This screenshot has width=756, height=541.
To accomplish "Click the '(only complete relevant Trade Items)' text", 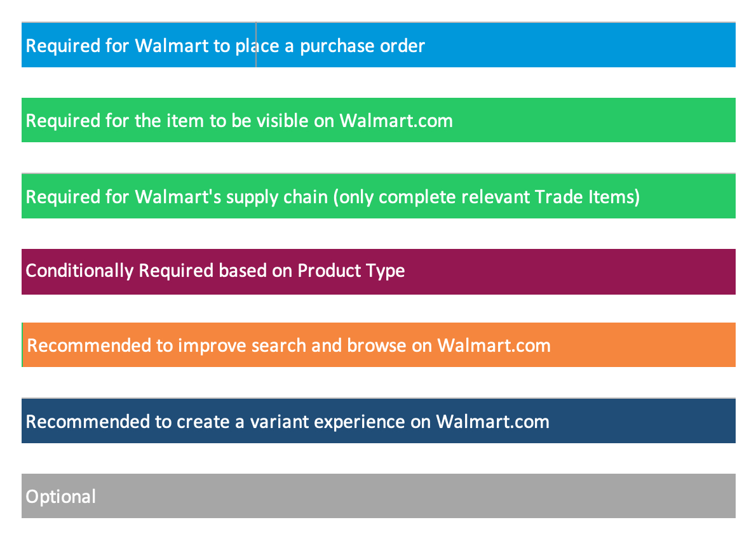I will [487, 196].
